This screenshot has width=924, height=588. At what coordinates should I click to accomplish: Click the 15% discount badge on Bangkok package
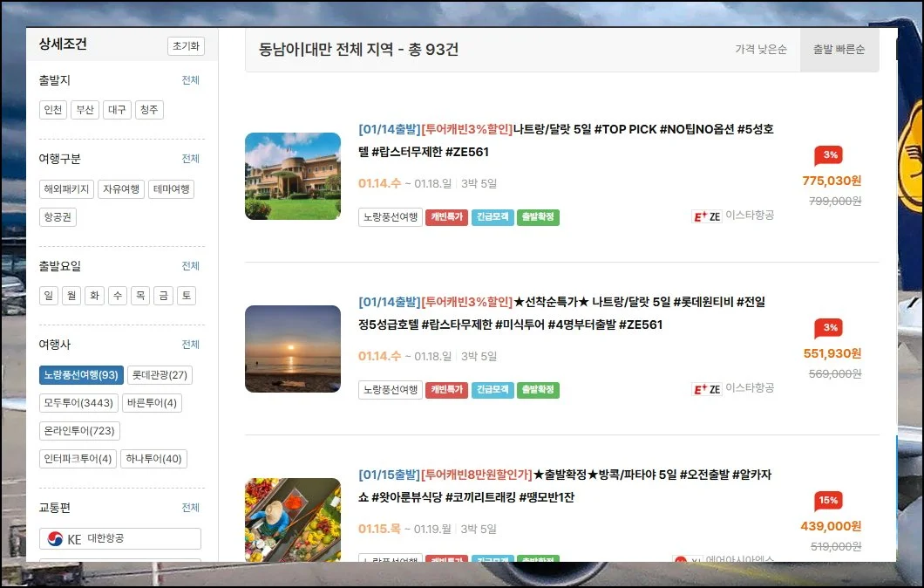(828, 501)
